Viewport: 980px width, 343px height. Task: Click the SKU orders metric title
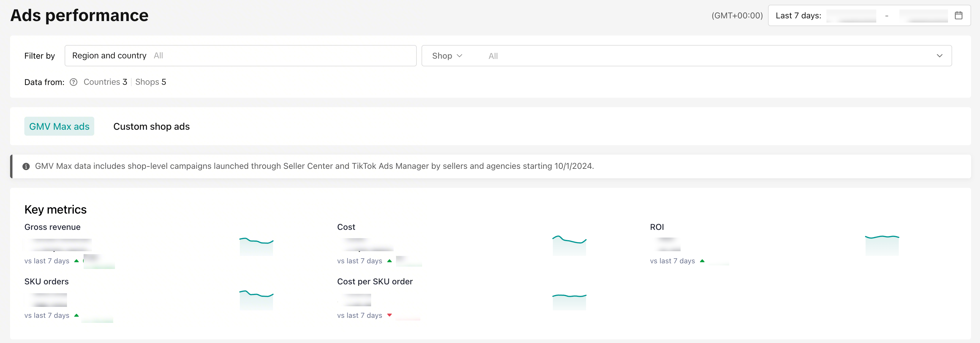tap(47, 281)
